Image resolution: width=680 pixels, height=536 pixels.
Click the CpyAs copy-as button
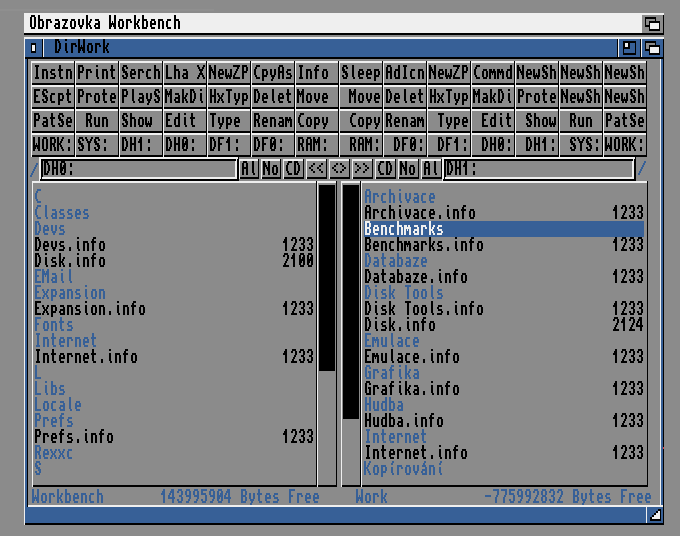click(272, 73)
